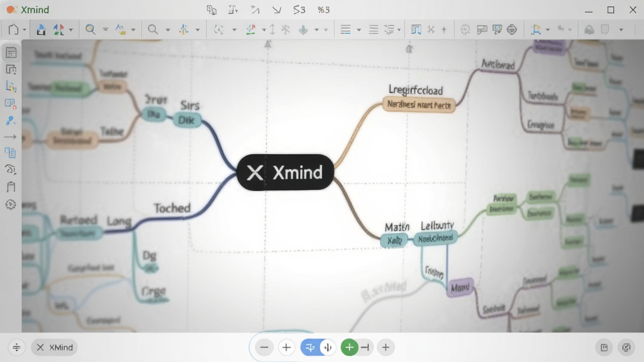Click the green plus add button
This screenshot has width=644, height=362.
point(350,348)
